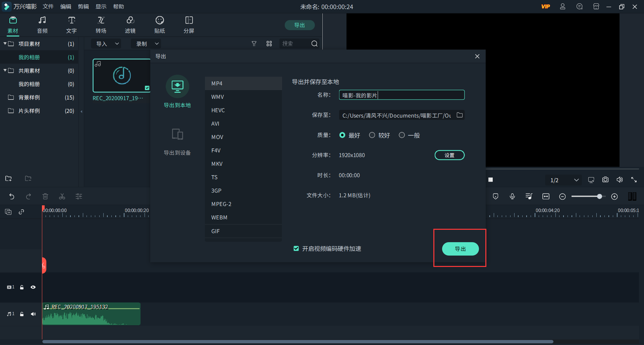Open the 贴纸 stickers panel
Image resolution: width=644 pixels, height=345 pixels.
click(160, 24)
